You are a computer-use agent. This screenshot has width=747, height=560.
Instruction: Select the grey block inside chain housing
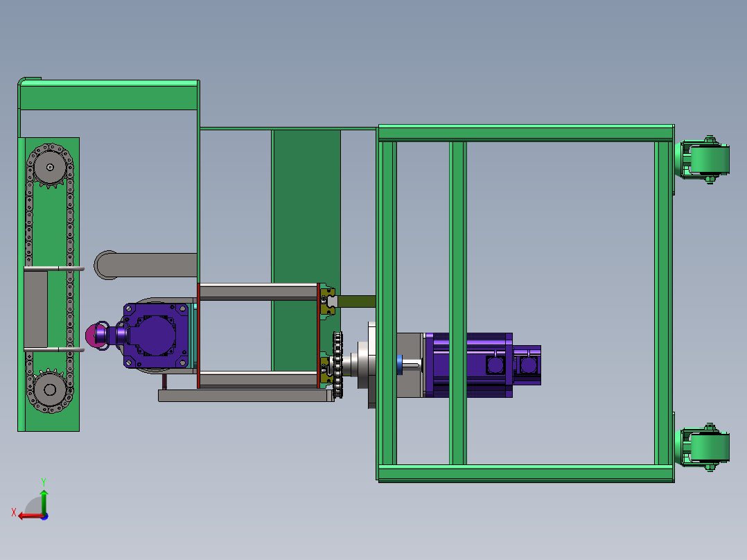click(36, 309)
